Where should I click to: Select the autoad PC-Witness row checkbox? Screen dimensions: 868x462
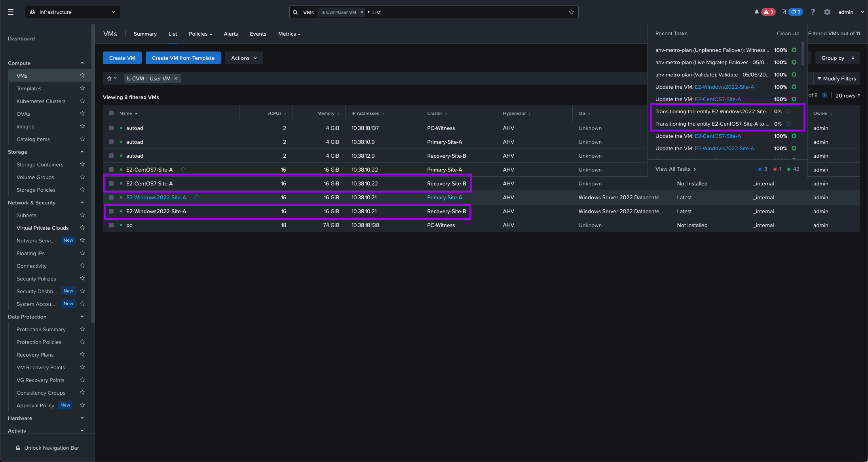[111, 128]
